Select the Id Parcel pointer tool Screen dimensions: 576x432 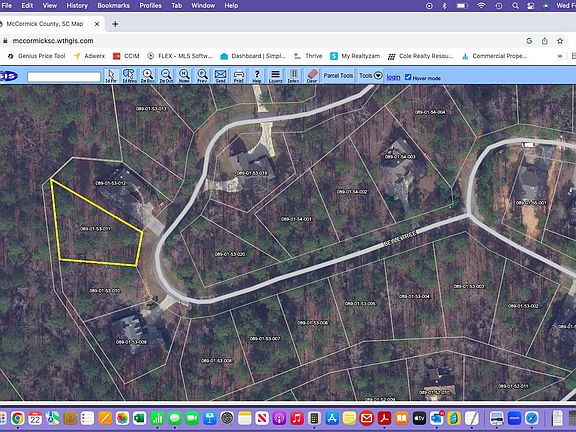click(x=112, y=76)
